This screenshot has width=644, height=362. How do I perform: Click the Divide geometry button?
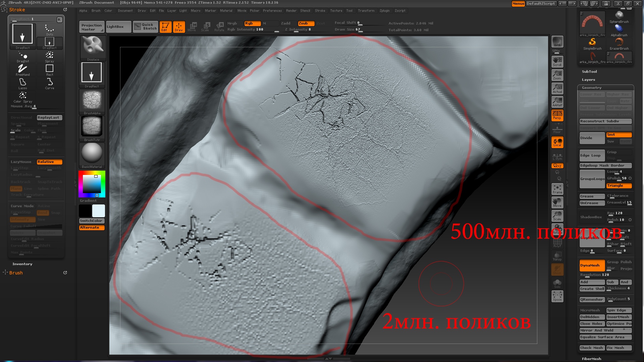tap(592, 138)
